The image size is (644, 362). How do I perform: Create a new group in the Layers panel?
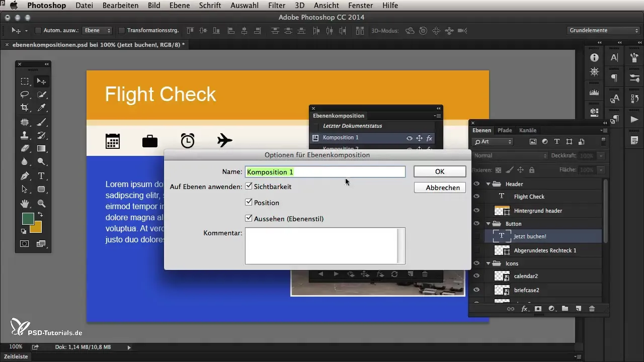point(565,309)
